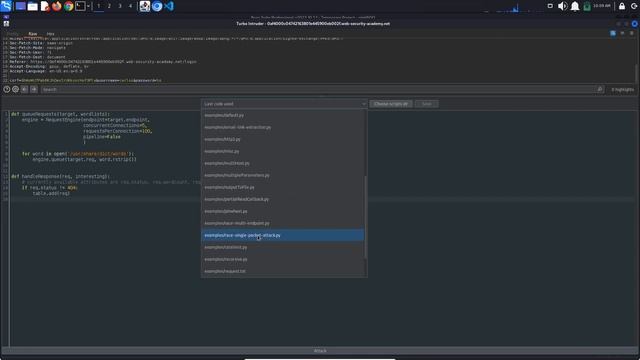The image size is (640, 360).
Task: Select the VS Code taskbar icon
Action: pyautogui.click(x=169, y=6)
